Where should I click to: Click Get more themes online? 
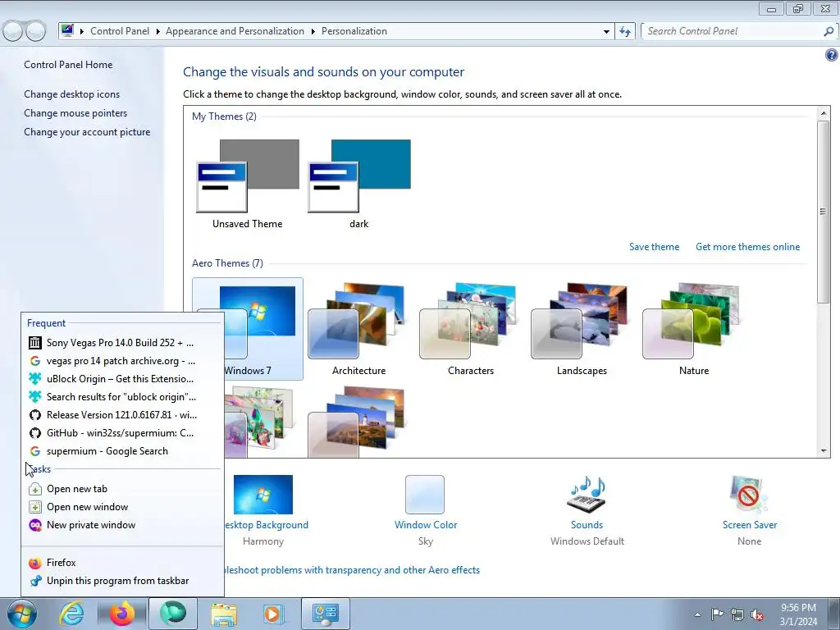coord(748,247)
